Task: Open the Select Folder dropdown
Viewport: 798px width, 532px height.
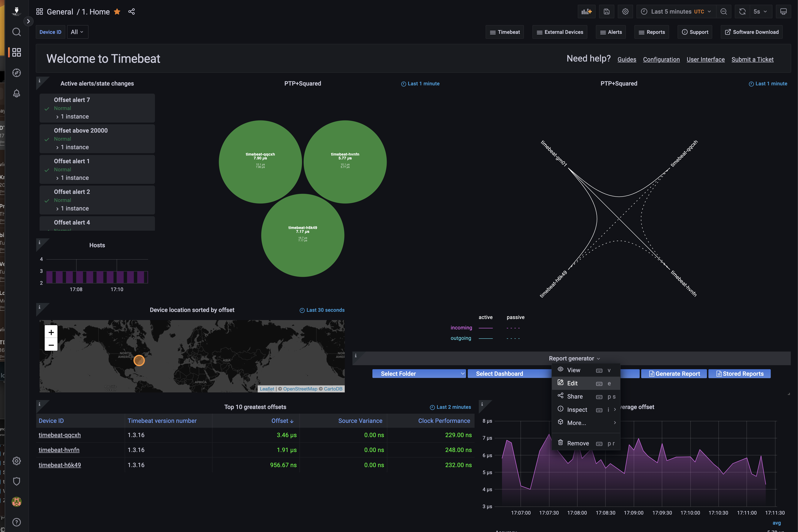Action: click(419, 373)
